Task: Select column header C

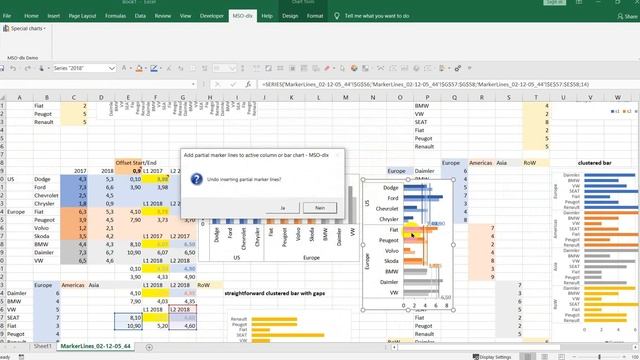Action: (73, 97)
